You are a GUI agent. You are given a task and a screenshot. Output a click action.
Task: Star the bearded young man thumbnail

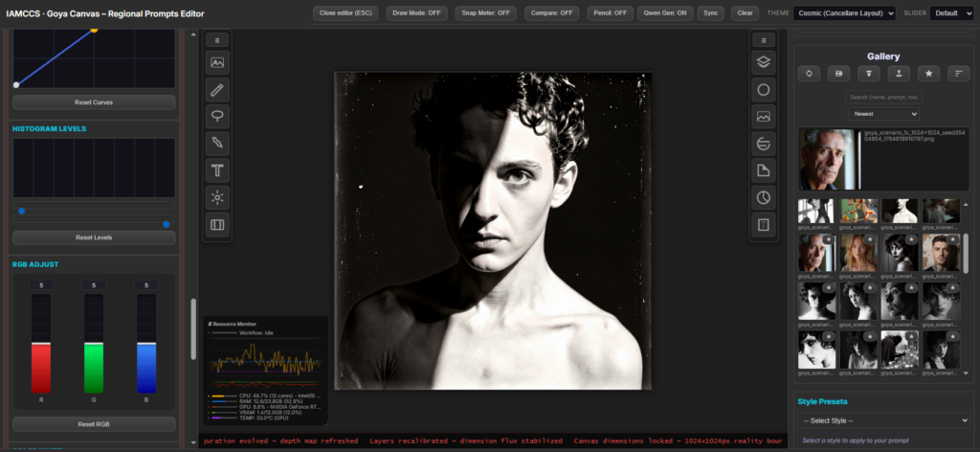tap(952, 239)
